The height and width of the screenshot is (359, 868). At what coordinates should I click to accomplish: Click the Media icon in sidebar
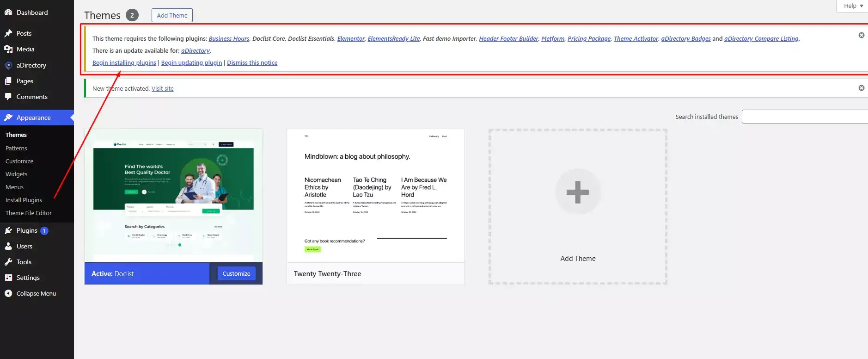pyautogui.click(x=8, y=49)
